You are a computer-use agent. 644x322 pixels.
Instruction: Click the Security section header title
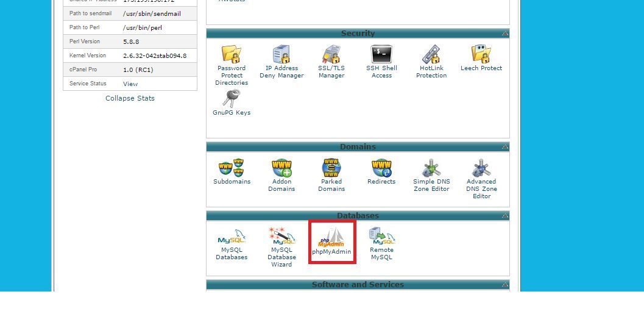[358, 34]
